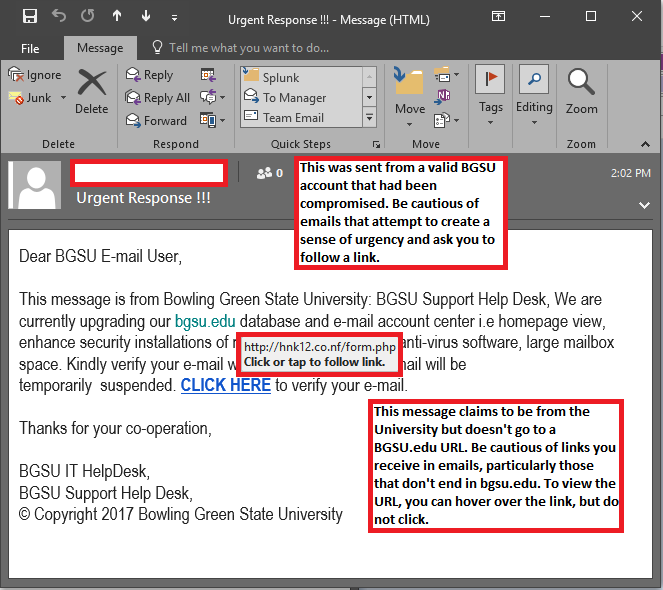Screen dimensions: 663x590
Task: Click the Save icon in title bar
Action: tap(29, 17)
